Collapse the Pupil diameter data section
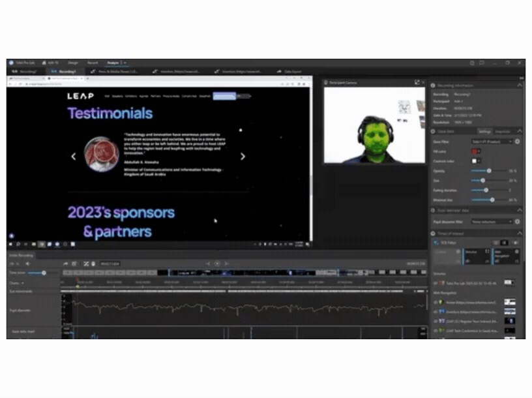This screenshot has width=532, height=398. pyautogui.click(x=520, y=211)
